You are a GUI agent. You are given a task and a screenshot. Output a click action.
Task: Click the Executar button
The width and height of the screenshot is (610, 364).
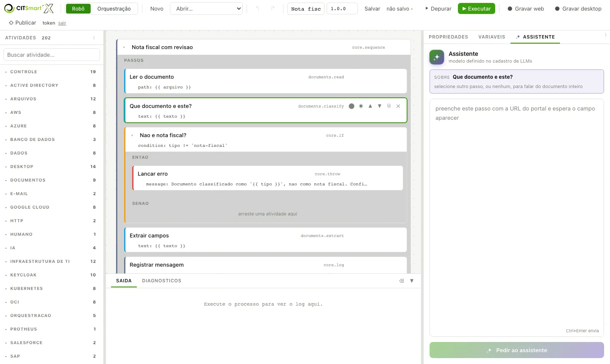[477, 8]
